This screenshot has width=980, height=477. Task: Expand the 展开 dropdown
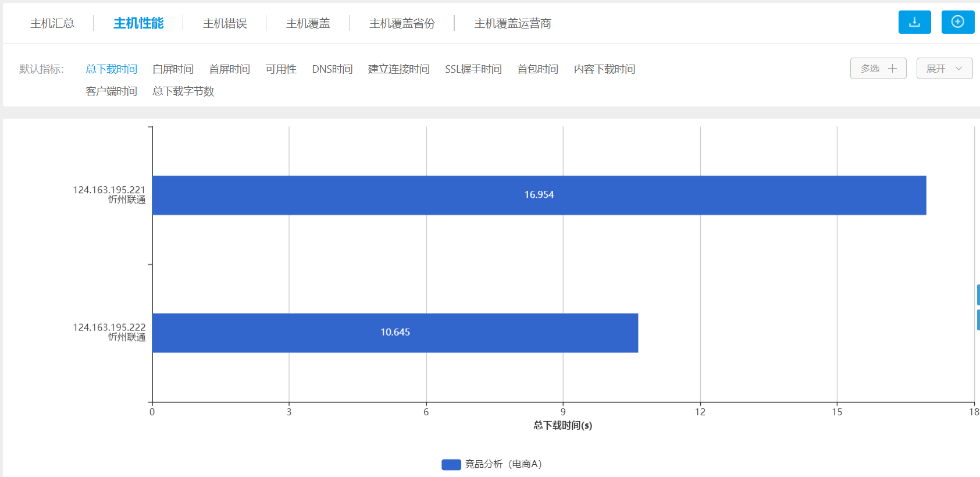pos(944,69)
